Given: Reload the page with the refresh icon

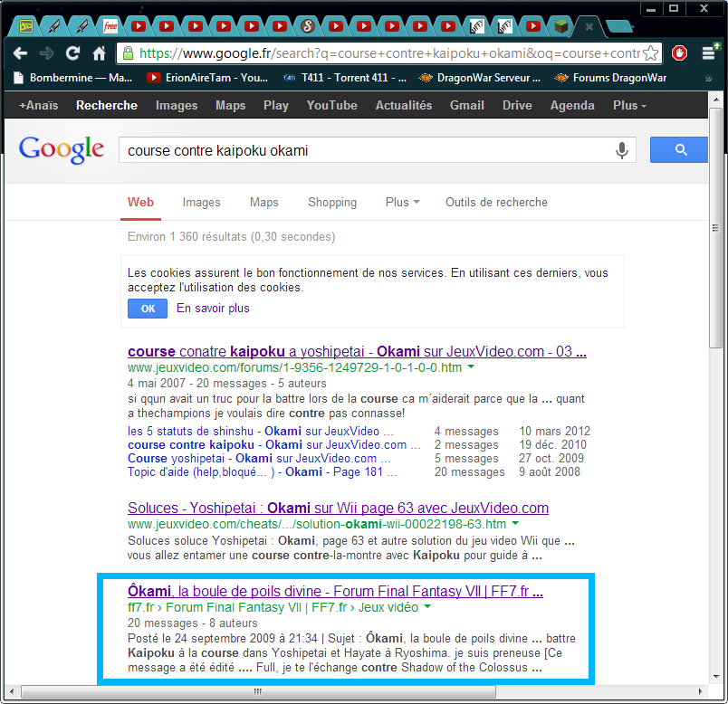Looking at the screenshot, I should point(73,53).
